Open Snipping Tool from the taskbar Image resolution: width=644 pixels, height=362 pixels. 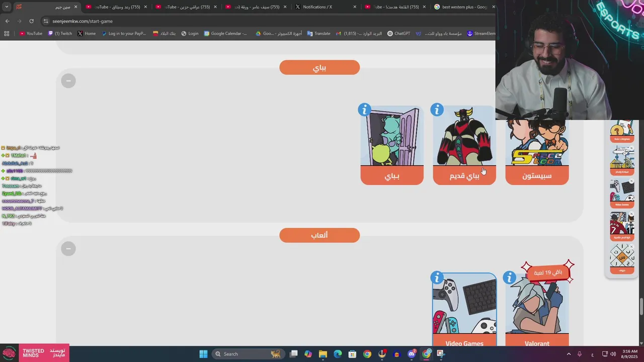coord(440,354)
